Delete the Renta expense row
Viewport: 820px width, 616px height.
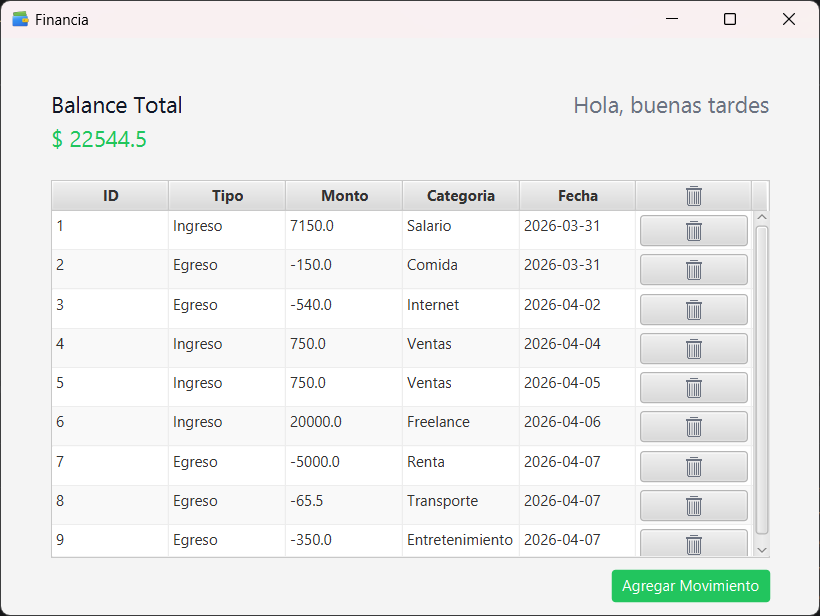click(x=693, y=466)
